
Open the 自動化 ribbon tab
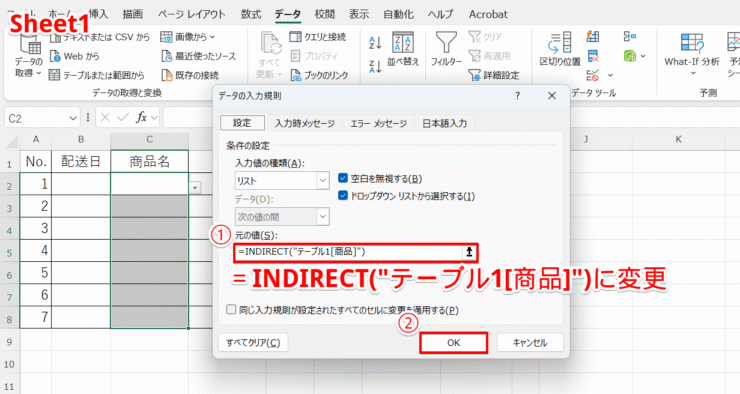[x=398, y=14]
